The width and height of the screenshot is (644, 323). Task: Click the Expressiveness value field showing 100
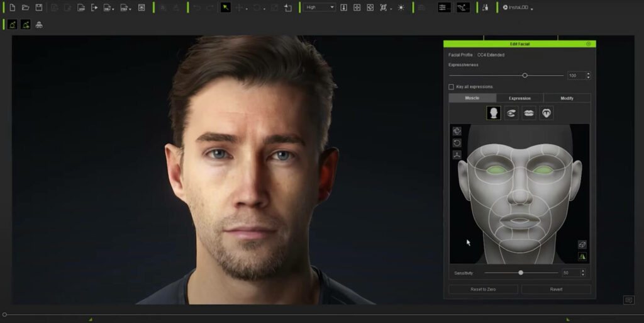point(576,76)
